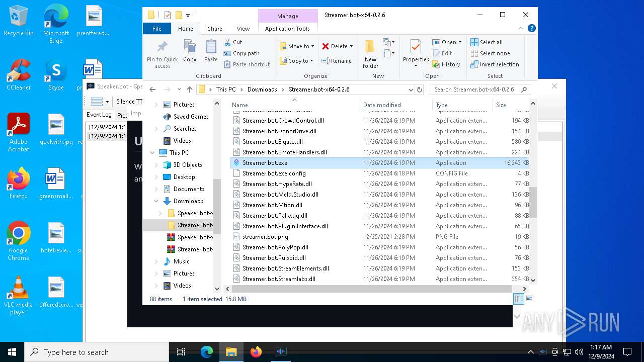Select Event Log tab in Speaker.bot
This screenshot has height=362, width=644.
99,115
